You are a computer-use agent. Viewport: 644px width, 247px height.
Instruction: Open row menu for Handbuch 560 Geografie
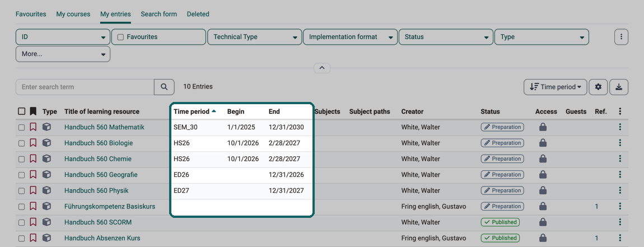[620, 175]
